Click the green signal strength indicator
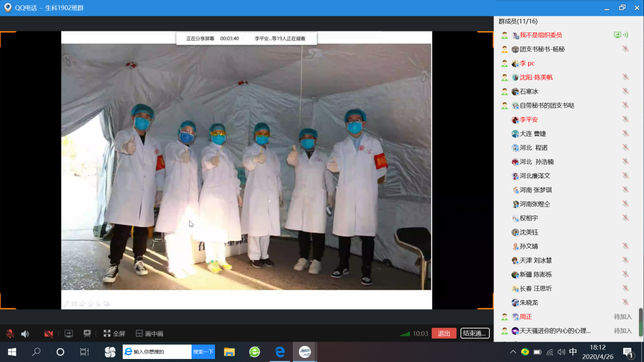The image size is (644, 362). (x=405, y=334)
